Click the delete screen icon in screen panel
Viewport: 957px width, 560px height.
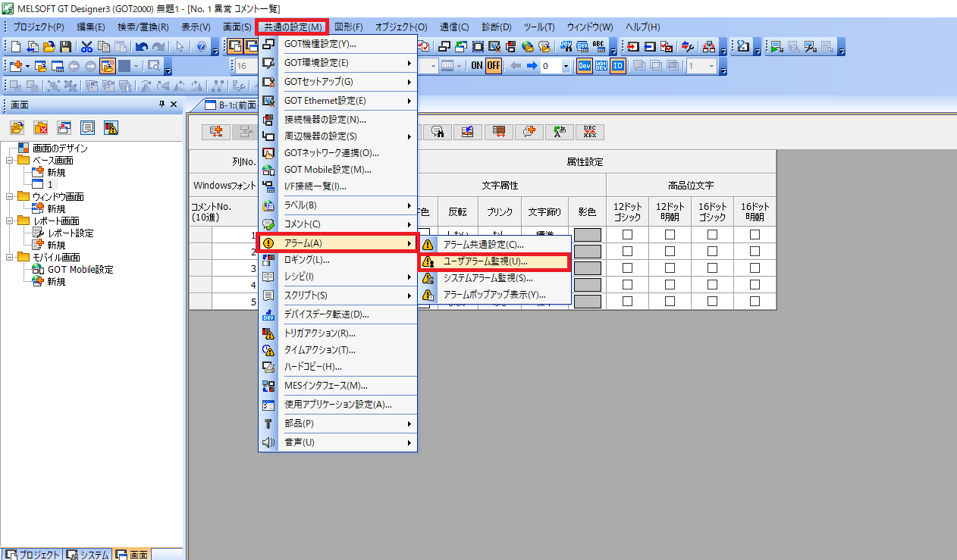[x=41, y=127]
